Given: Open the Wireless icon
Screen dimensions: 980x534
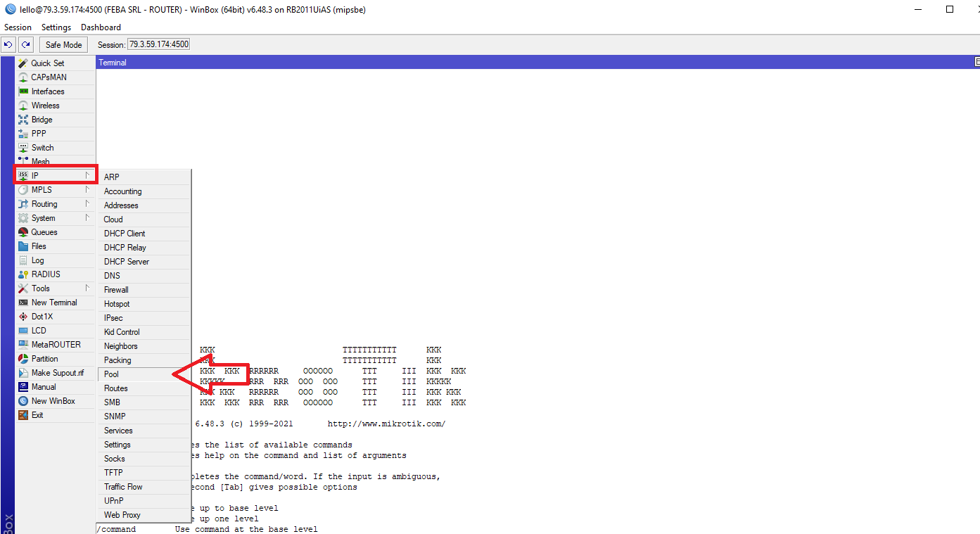Looking at the screenshot, I should click(23, 106).
